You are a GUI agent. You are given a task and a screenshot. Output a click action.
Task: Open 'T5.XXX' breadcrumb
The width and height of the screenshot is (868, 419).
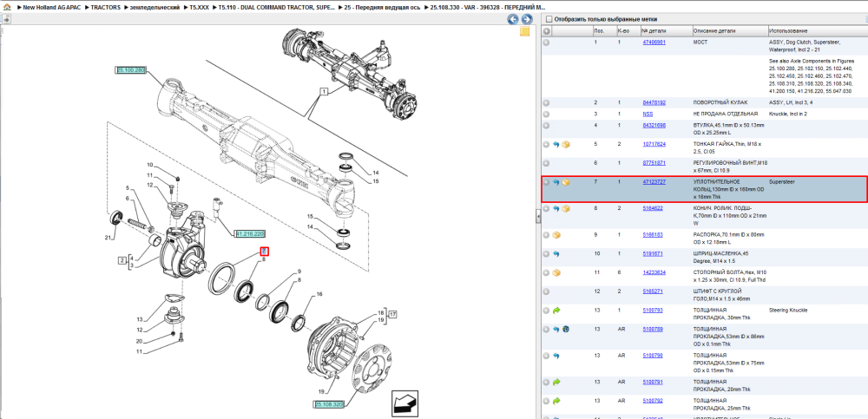coord(200,8)
